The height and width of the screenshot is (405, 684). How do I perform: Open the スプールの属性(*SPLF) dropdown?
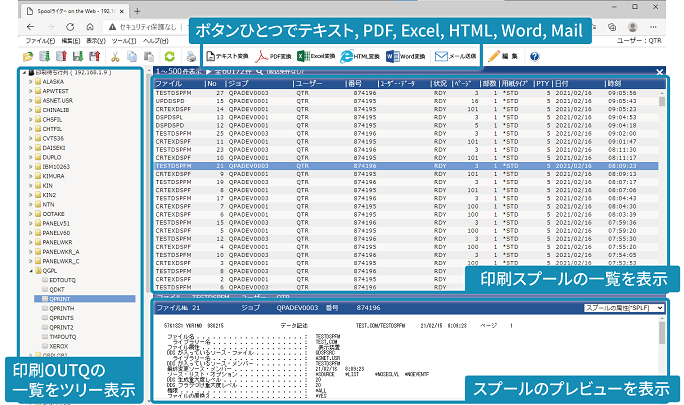pos(623,310)
